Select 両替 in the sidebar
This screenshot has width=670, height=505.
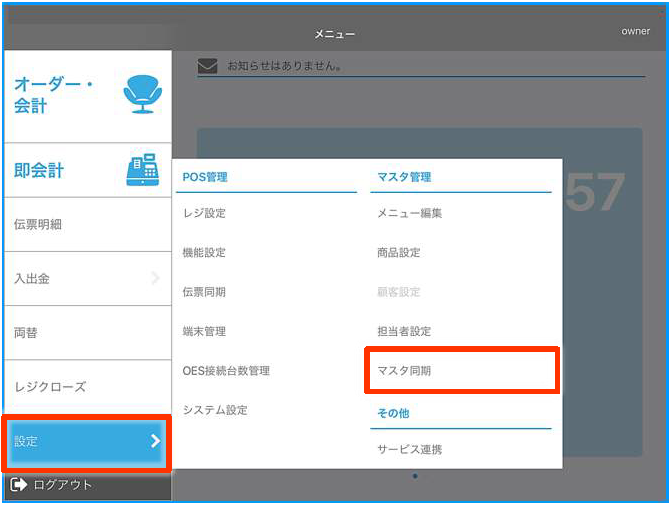click(26, 333)
